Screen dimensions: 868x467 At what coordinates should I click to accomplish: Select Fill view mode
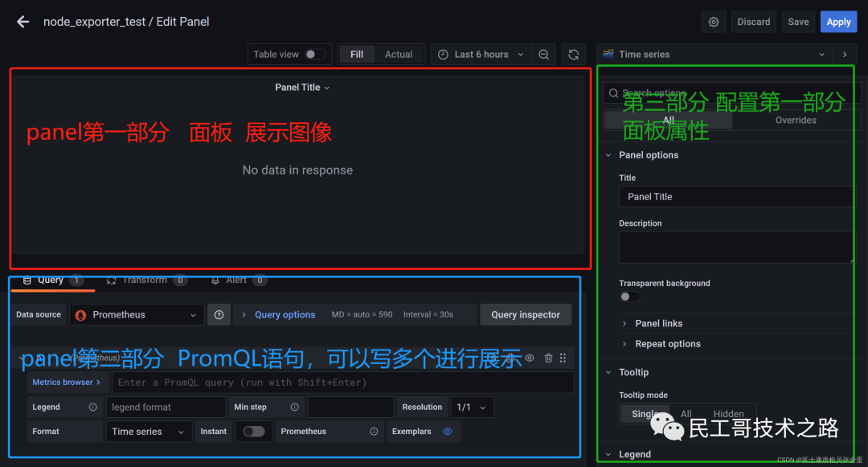tap(357, 54)
